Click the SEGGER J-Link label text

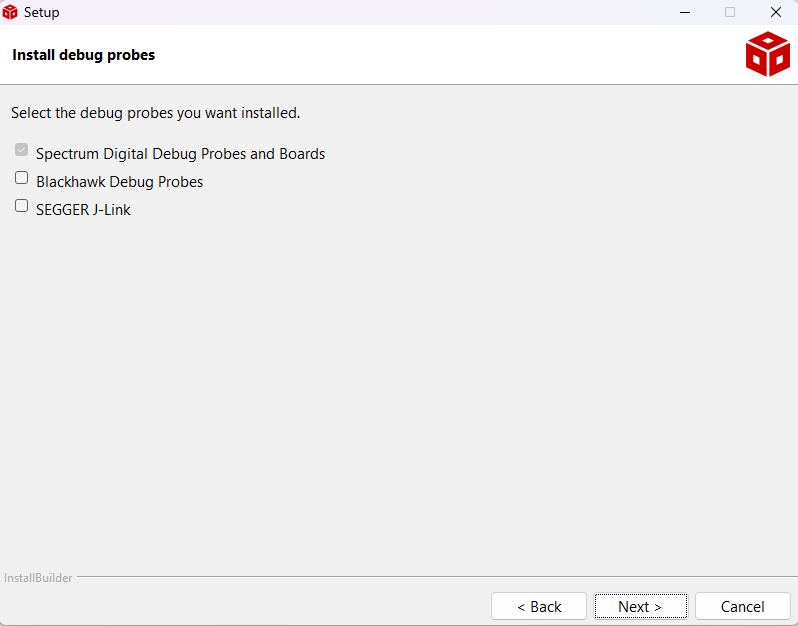click(x=83, y=210)
